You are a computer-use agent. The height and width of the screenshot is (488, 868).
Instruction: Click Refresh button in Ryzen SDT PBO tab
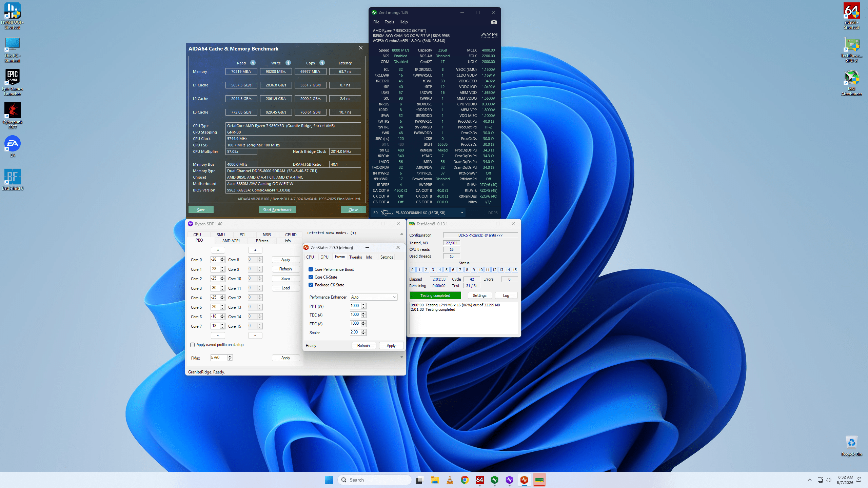pyautogui.click(x=286, y=269)
